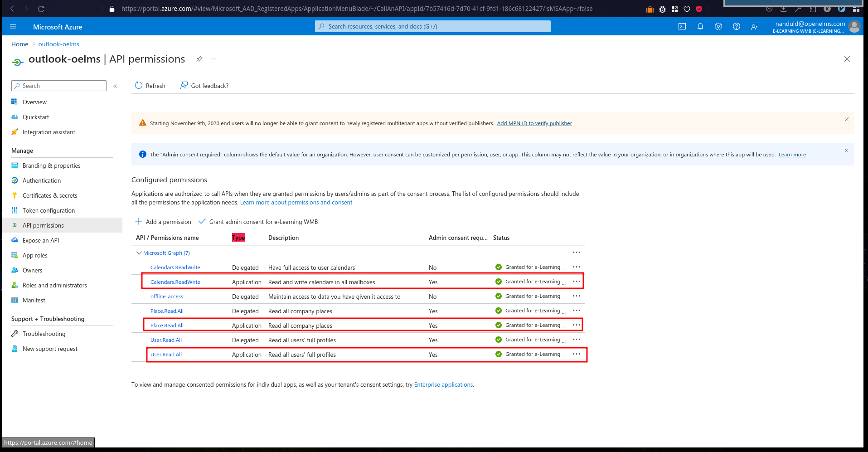
Task: Click Refresh in the command bar
Action: click(x=150, y=86)
